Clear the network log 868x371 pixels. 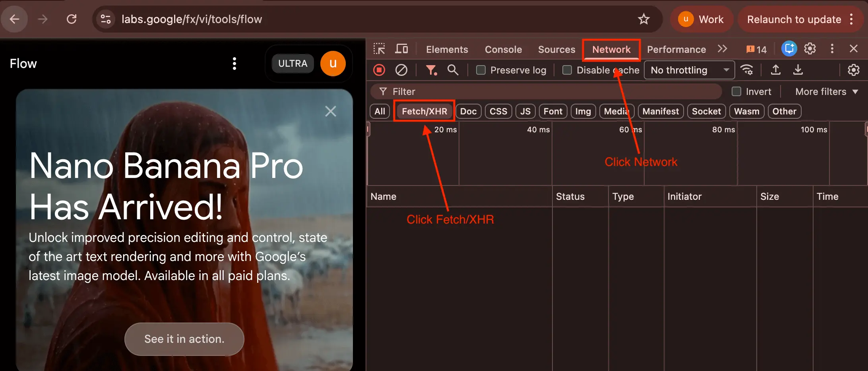401,70
